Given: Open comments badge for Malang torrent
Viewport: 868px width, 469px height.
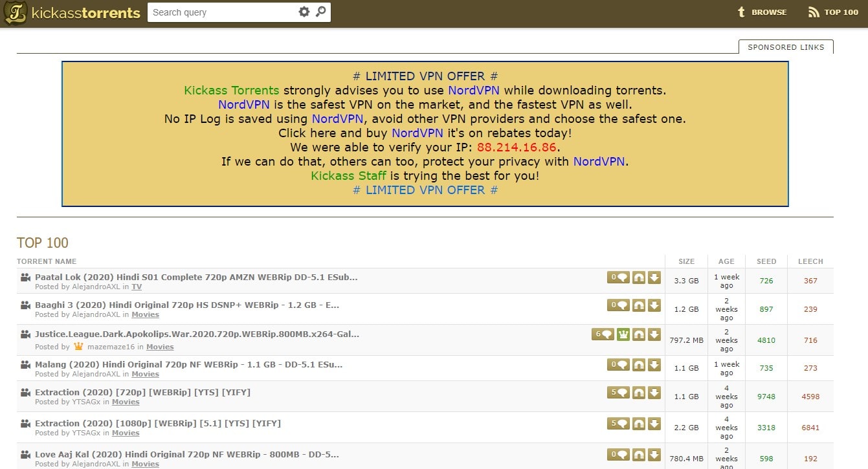Looking at the screenshot, I should (618, 365).
